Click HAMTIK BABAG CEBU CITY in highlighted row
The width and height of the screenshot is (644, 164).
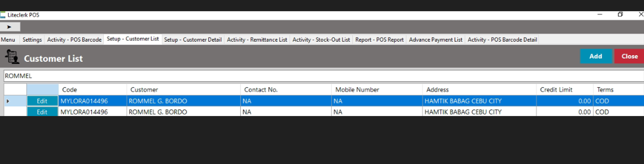coord(463,101)
